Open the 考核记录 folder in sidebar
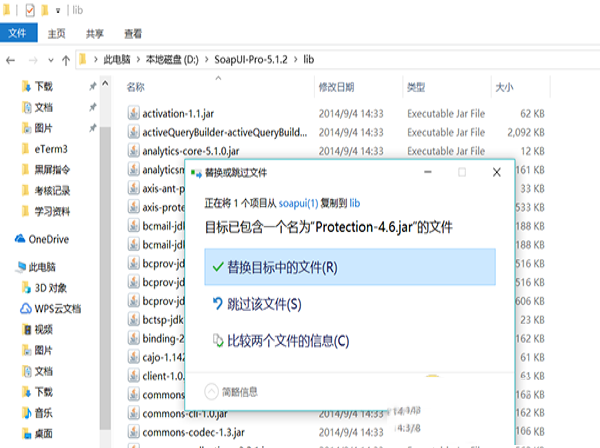This screenshot has height=448, width=600. [x=46, y=191]
